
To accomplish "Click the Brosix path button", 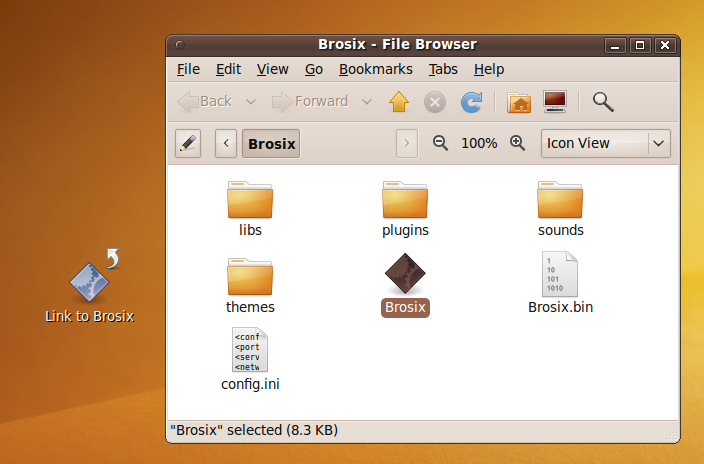I will [271, 143].
